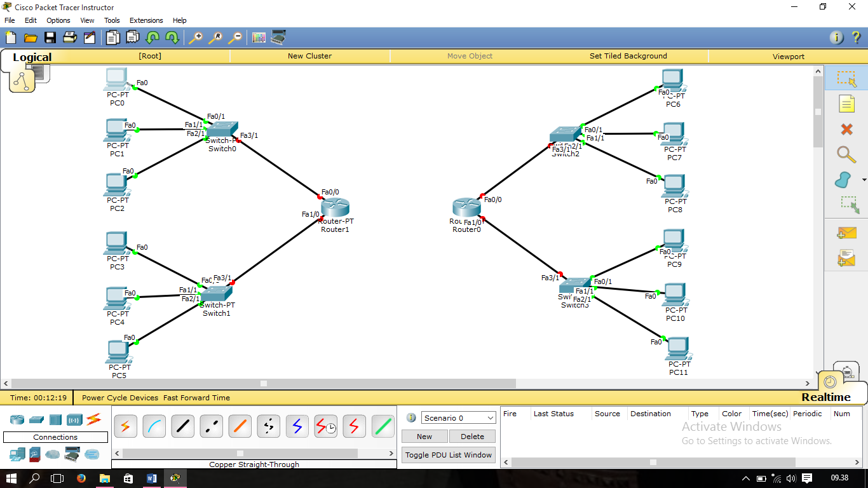Viewport: 868px width, 488px height.
Task: Select the Resize Shape tool
Action: pos(846,200)
